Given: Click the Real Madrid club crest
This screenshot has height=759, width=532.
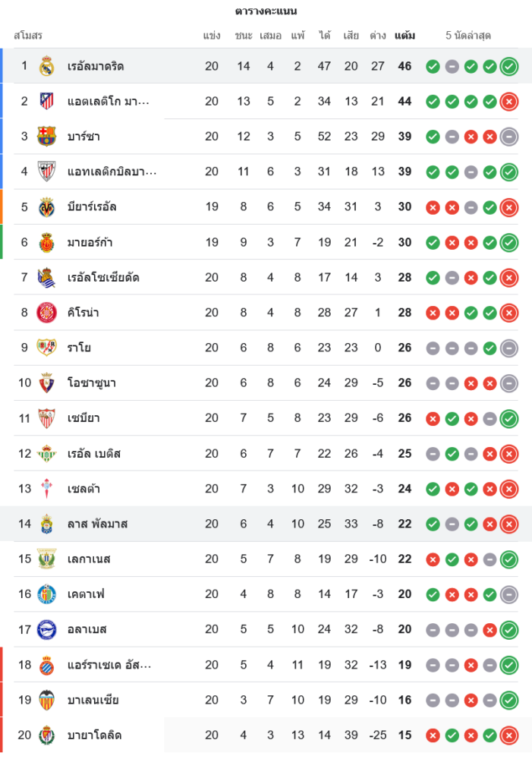Looking at the screenshot, I should pos(47,66).
